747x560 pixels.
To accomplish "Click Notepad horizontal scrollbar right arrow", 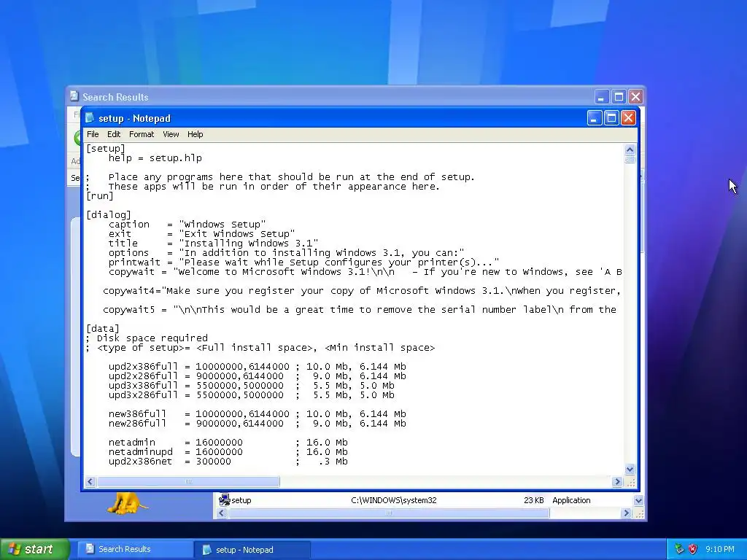I will click(617, 482).
